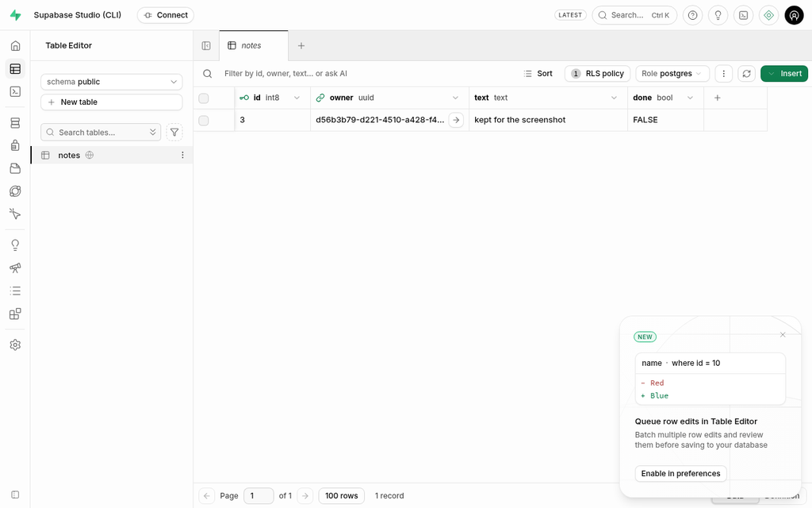Viewport: 812px width, 508px height.
Task: Click the id cell showing 3
Action: pos(273,120)
